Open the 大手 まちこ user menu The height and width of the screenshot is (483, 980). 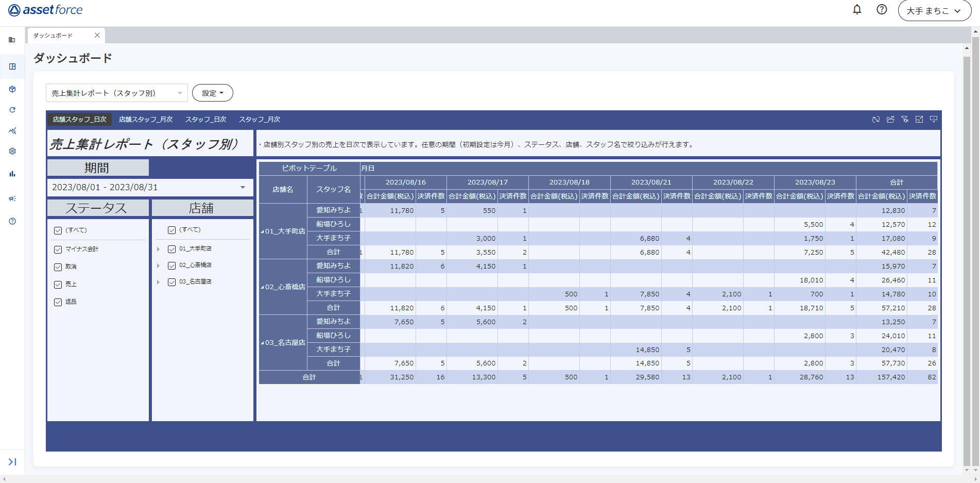point(934,11)
